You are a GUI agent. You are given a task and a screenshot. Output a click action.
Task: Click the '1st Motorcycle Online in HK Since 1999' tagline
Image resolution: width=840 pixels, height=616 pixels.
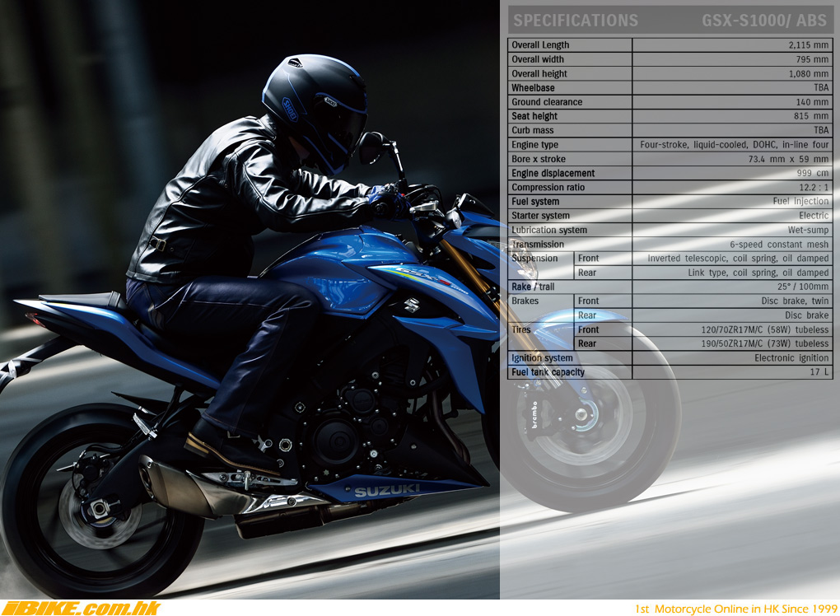(x=736, y=609)
